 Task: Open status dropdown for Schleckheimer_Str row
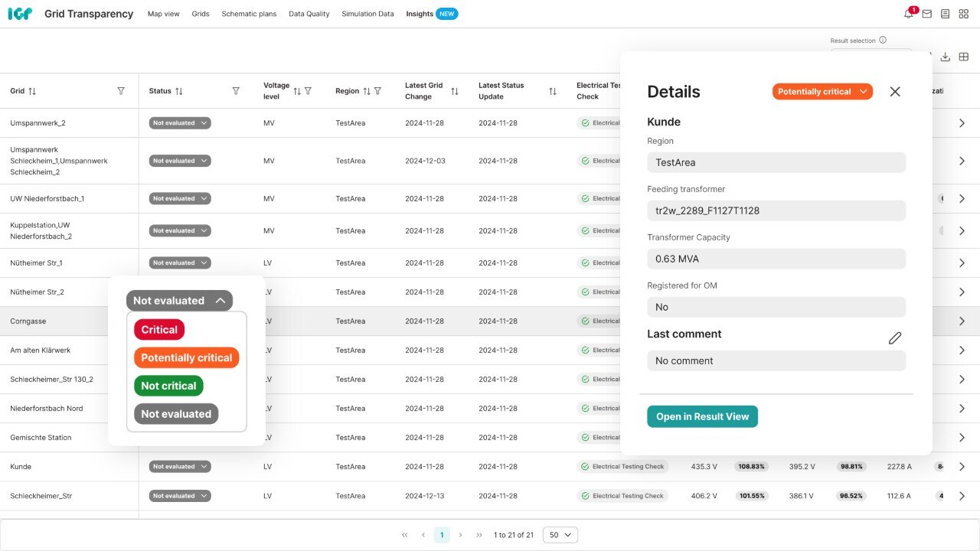point(180,496)
